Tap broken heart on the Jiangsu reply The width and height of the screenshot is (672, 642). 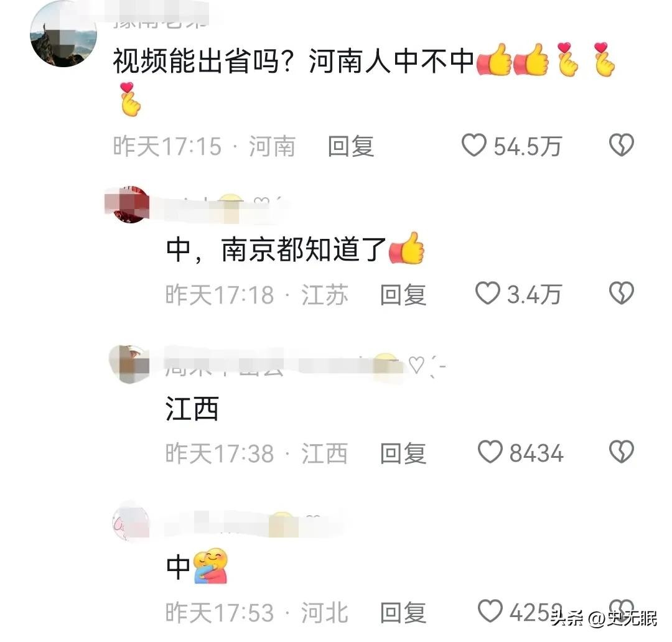point(622,294)
